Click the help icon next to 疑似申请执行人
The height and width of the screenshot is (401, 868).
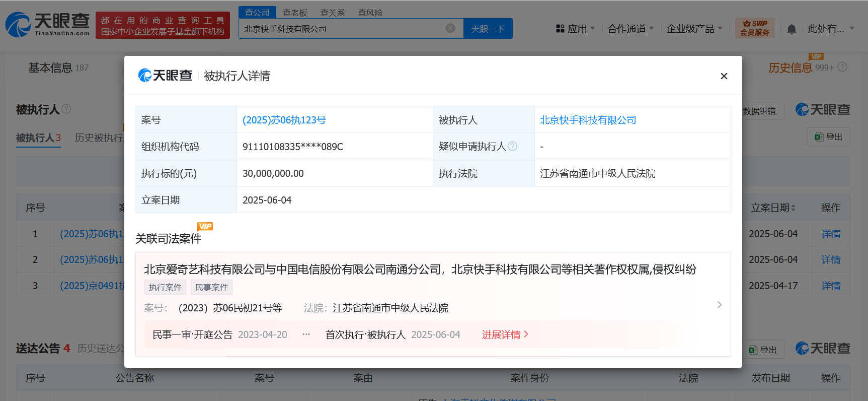click(x=513, y=146)
